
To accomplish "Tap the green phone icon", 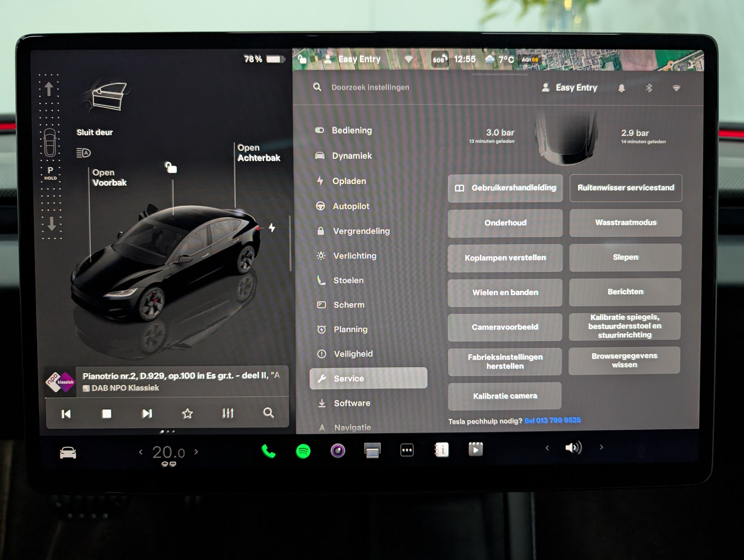I will click(268, 451).
